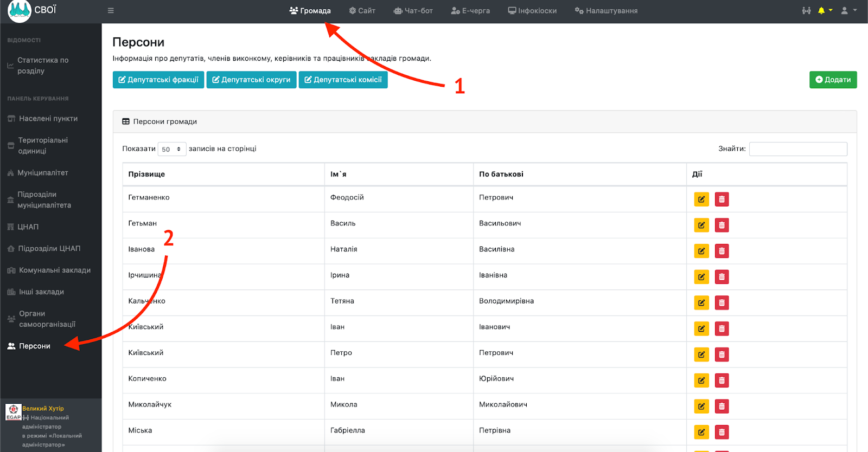Remove the Кальченко Тетяна entry
This screenshot has width=868, height=452.
722,303
